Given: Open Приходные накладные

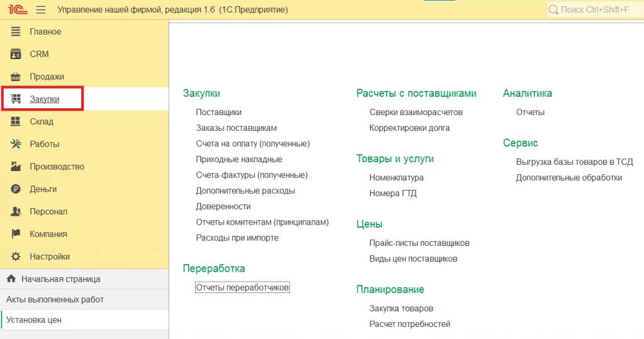Looking at the screenshot, I should tap(239, 159).
